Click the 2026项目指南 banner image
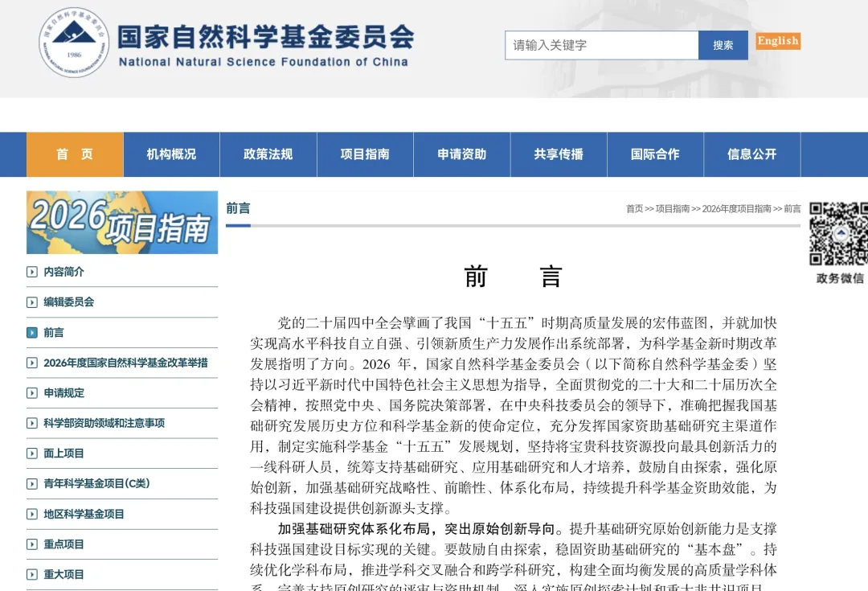868x591 pixels. (x=122, y=223)
